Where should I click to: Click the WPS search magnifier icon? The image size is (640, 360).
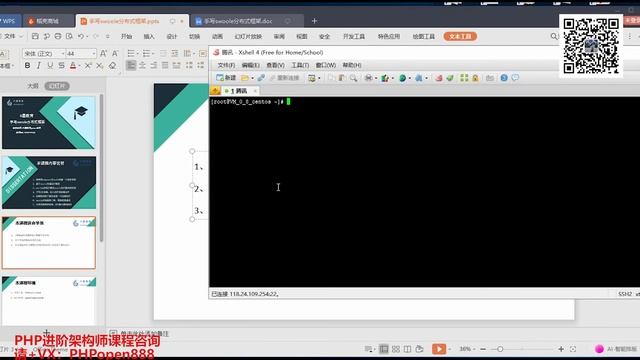554,36
